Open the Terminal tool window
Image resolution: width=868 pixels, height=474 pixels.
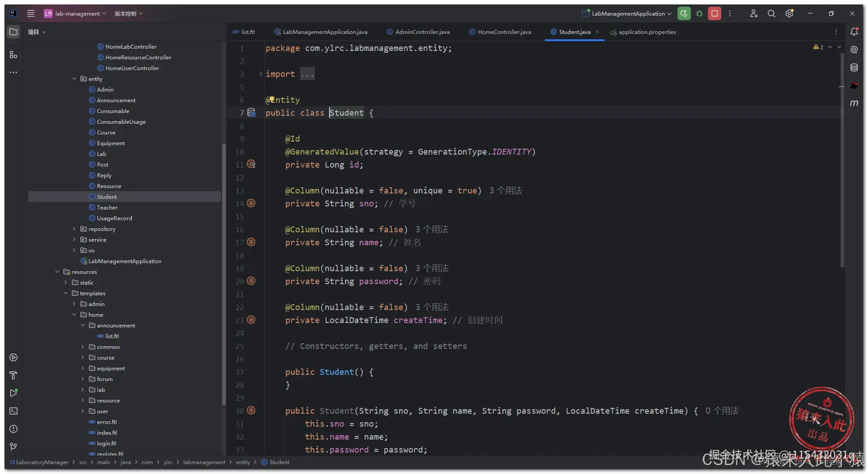tap(13, 411)
